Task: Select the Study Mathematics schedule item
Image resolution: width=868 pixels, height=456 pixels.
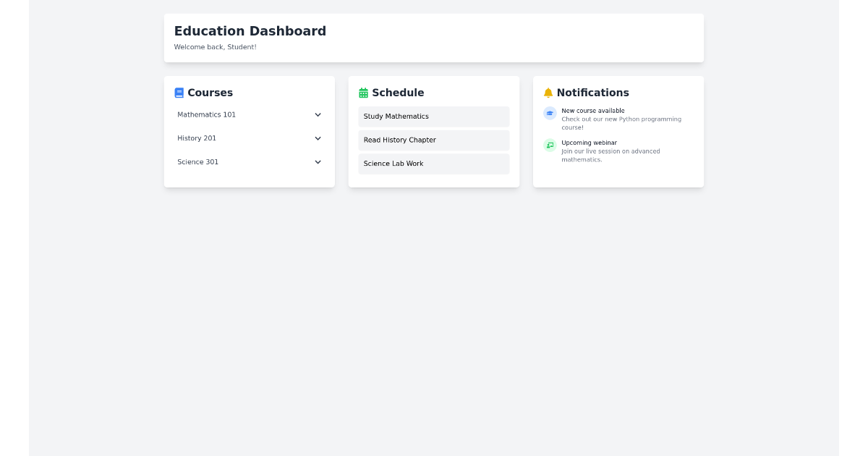Action: pyautogui.click(x=433, y=116)
